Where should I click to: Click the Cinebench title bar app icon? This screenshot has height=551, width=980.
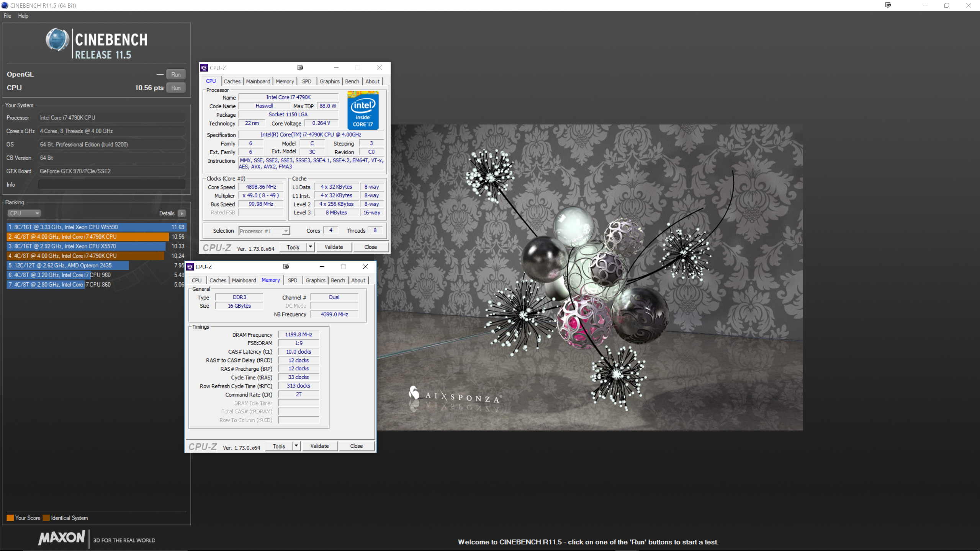tap(5, 5)
